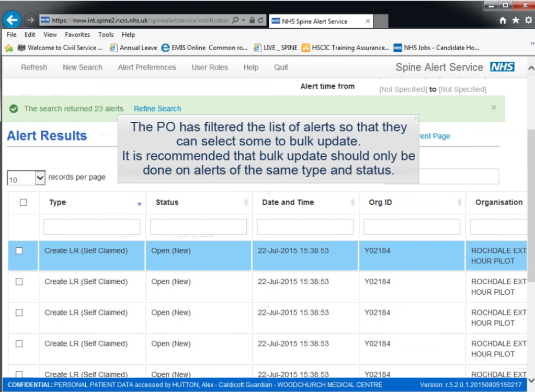Screen dimensions: 535x392
Task: Open favorites with the star icon
Action: pyautogui.click(x=516, y=20)
